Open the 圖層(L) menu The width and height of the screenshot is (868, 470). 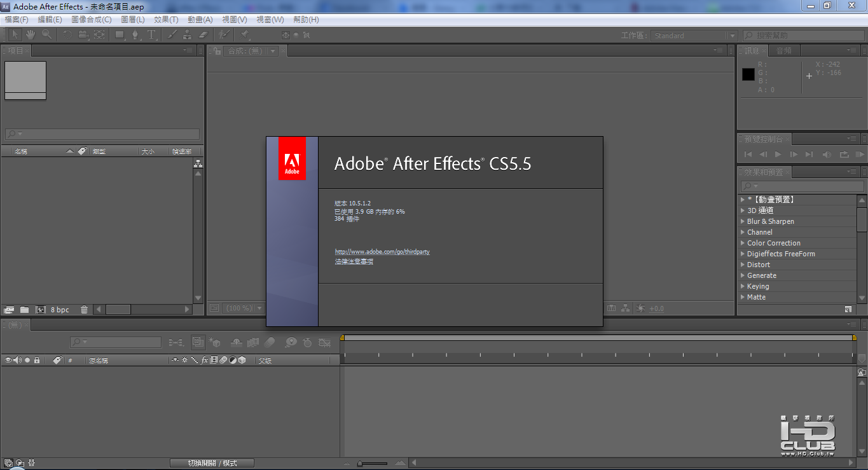coord(133,20)
